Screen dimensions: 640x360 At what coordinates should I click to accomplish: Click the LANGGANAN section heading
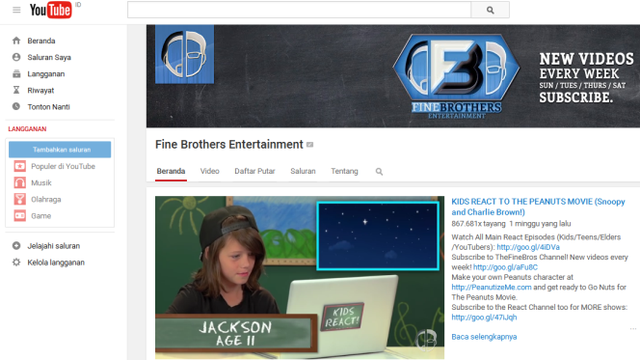coord(27,129)
